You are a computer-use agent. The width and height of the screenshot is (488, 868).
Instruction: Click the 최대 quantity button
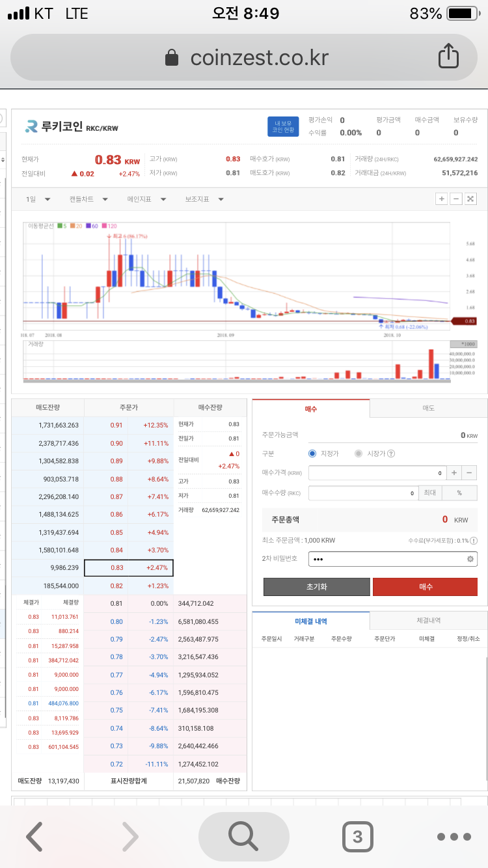click(430, 493)
